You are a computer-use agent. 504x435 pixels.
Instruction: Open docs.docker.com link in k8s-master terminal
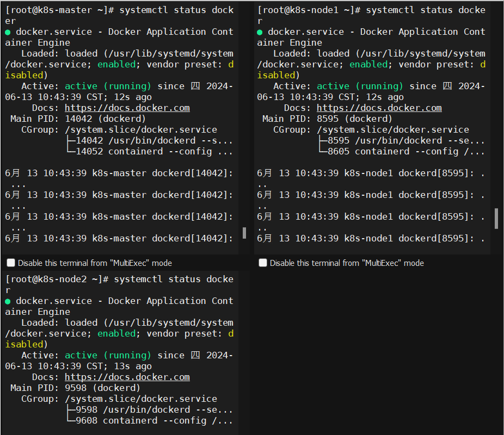point(127,108)
